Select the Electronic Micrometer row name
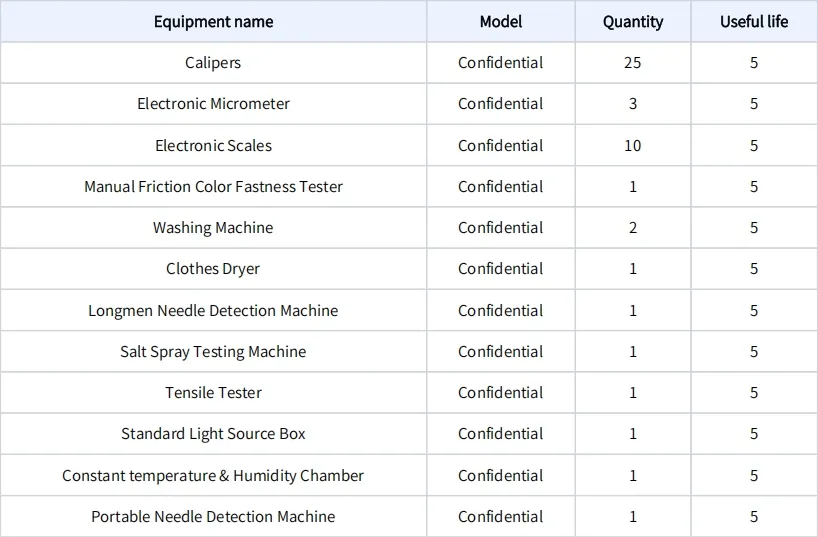Image resolution: width=818 pixels, height=537 pixels. click(213, 104)
